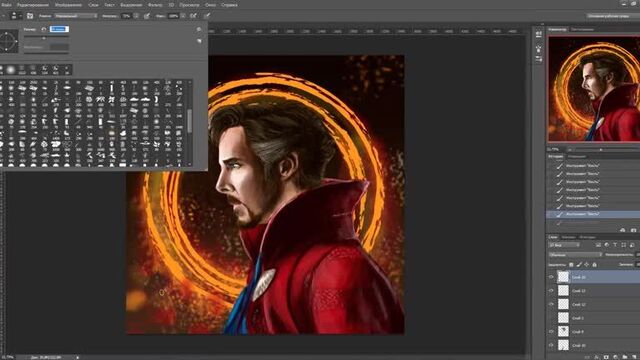The height and width of the screenshot is (360, 640).
Task: Click the brush opacity percentage field
Action: click(126, 16)
